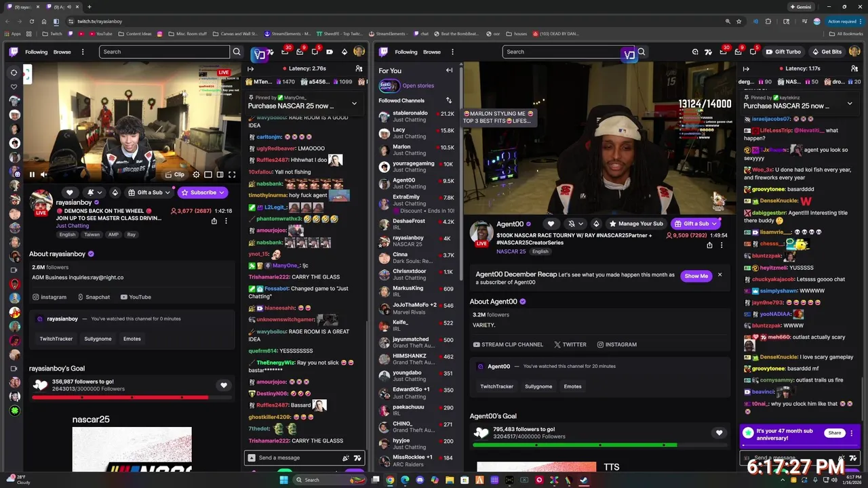
Task: Click search magnifier in left window
Action: click(237, 52)
